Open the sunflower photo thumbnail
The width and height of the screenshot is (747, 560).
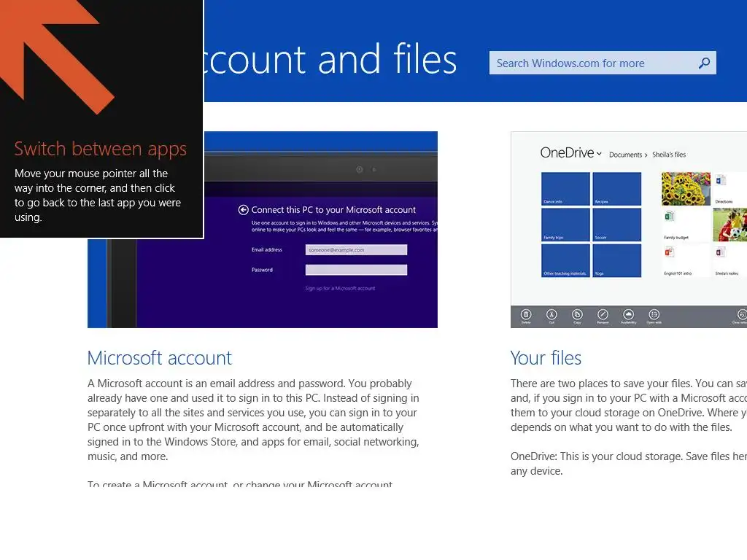pyautogui.click(x=686, y=189)
